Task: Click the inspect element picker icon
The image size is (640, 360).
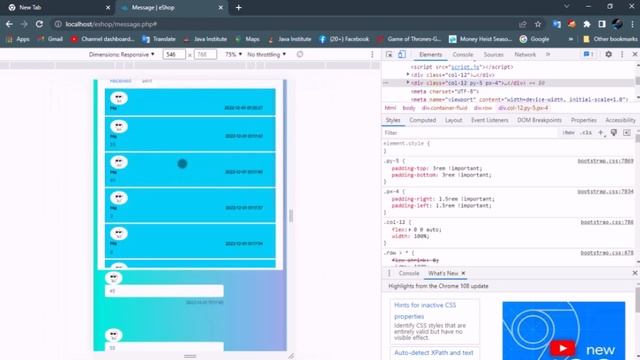Action: (389, 54)
